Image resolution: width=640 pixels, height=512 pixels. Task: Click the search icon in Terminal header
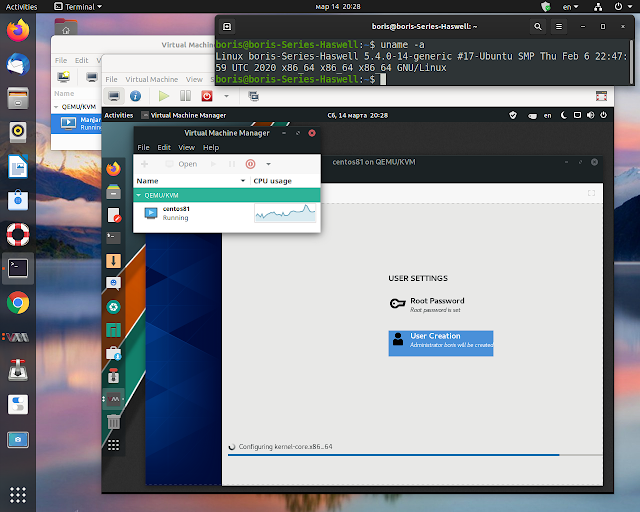click(x=538, y=27)
